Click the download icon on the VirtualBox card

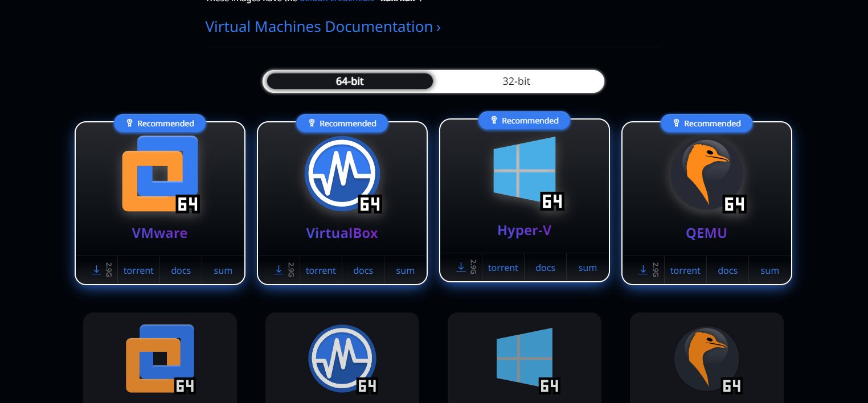(x=279, y=270)
